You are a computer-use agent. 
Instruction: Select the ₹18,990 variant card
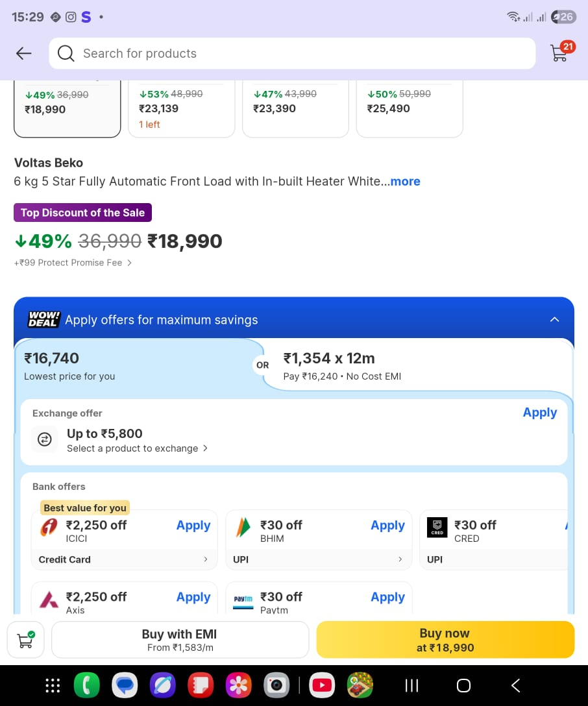[67, 108]
